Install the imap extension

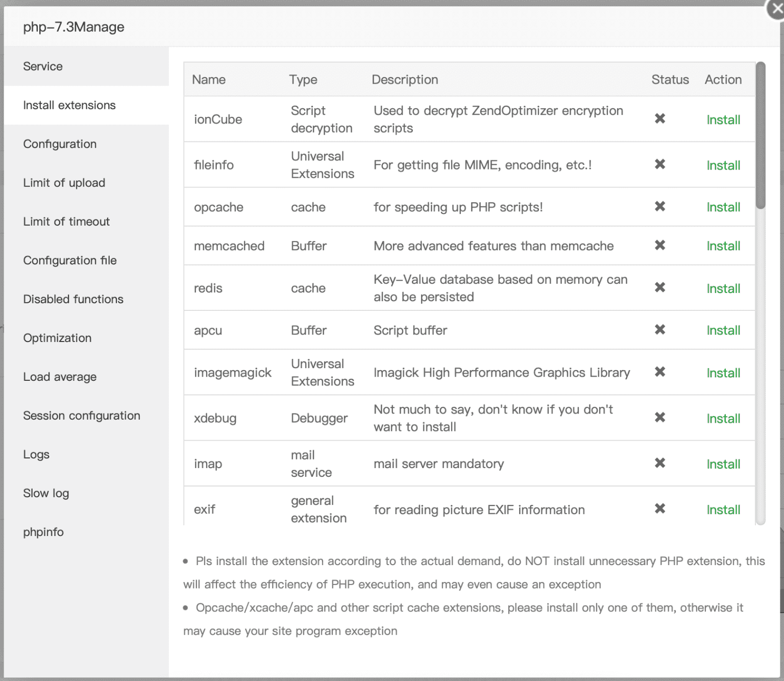(x=723, y=464)
